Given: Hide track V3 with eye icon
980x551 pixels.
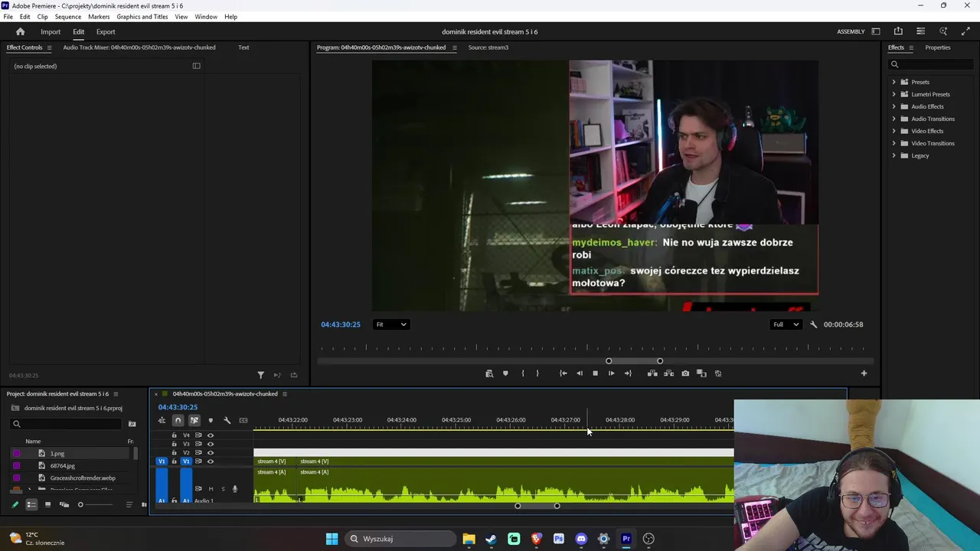Looking at the screenshot, I should click(x=211, y=444).
